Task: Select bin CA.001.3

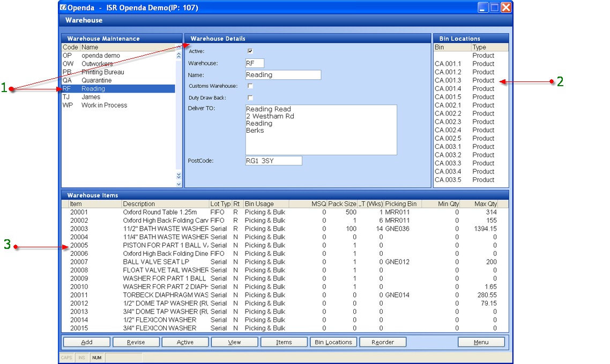Action: click(471, 80)
